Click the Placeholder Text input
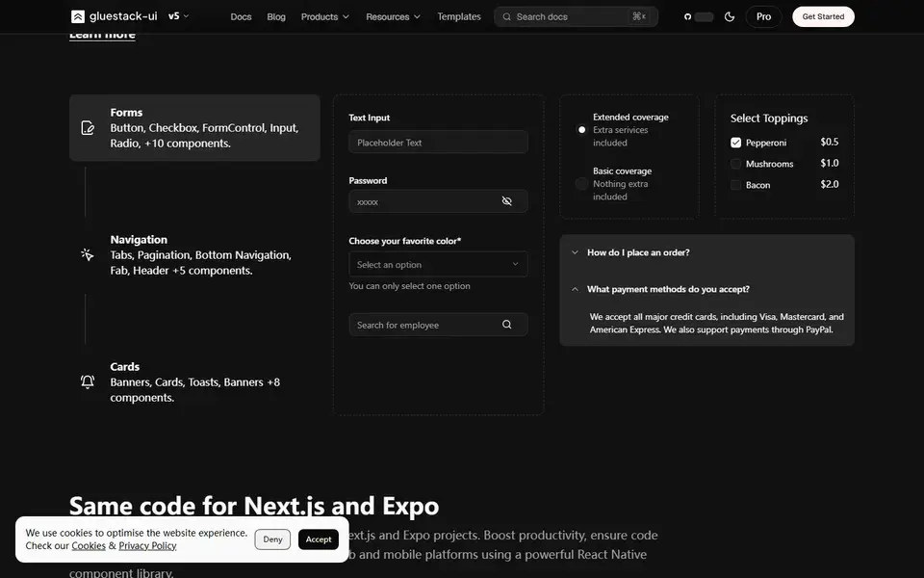Screen dimensions: 924x578 point(438,143)
